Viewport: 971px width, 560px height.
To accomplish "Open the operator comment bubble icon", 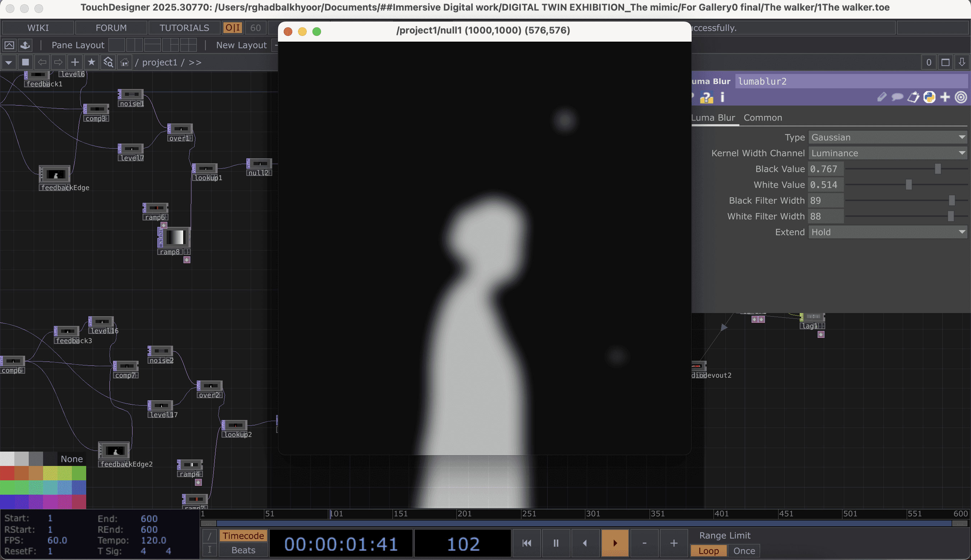I will pos(897,97).
